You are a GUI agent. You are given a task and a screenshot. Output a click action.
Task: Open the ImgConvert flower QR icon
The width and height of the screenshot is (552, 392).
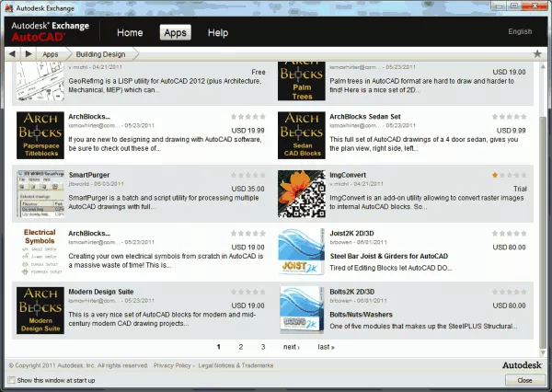pos(302,194)
